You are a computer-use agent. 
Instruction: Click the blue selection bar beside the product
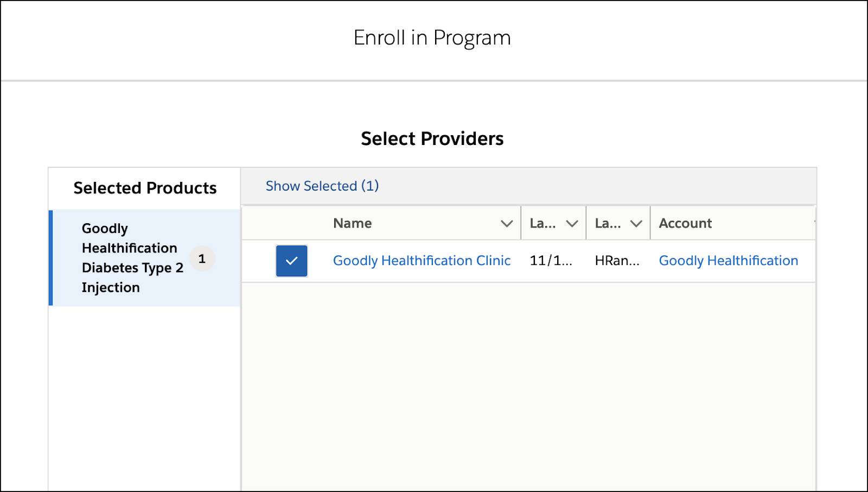pyautogui.click(x=51, y=258)
